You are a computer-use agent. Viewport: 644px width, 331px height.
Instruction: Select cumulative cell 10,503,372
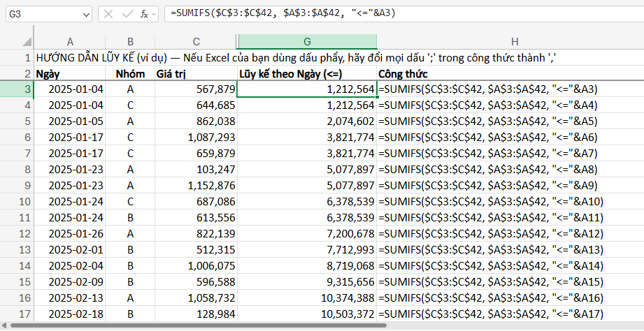[x=307, y=314]
